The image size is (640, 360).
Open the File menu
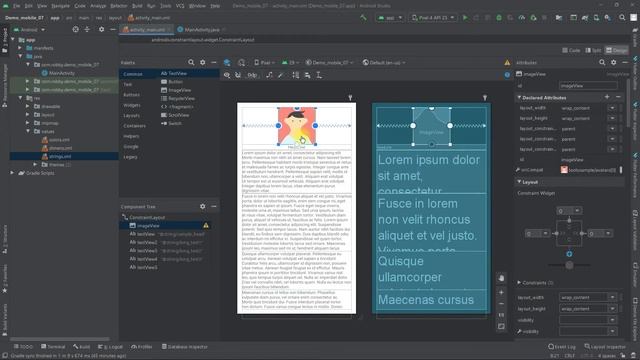click(16, 6)
